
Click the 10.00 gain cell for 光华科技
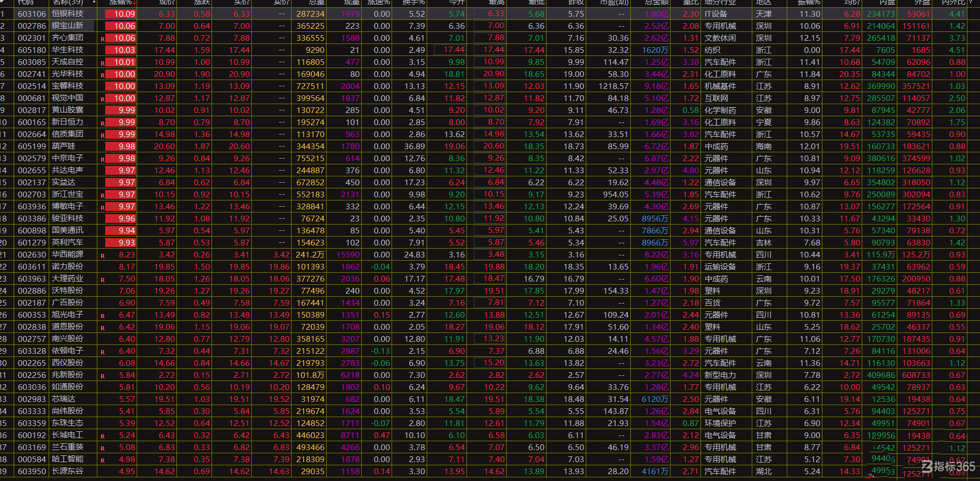coord(120,74)
